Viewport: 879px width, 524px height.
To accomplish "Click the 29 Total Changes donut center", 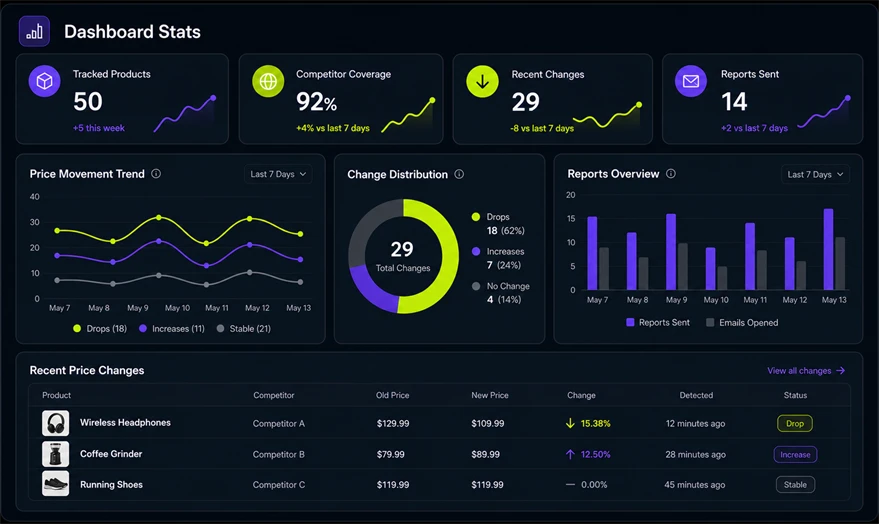I will click(403, 256).
